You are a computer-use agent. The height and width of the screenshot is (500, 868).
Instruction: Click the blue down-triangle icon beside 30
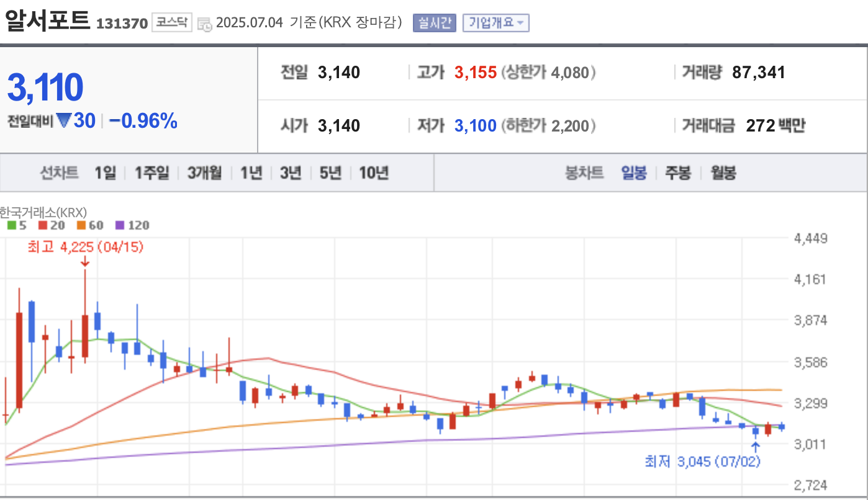click(63, 120)
